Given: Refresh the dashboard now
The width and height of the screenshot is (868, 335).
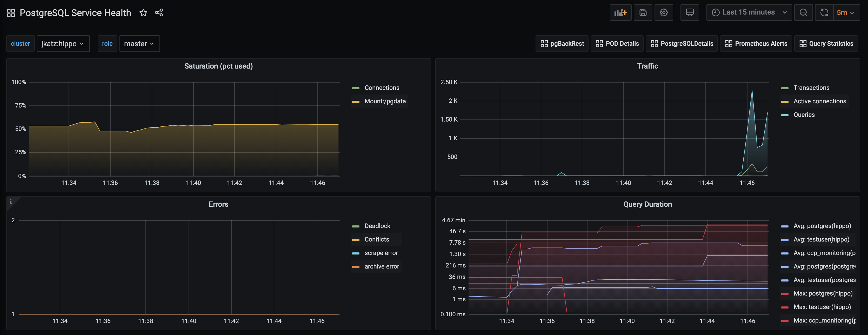Looking at the screenshot, I should click(x=824, y=12).
